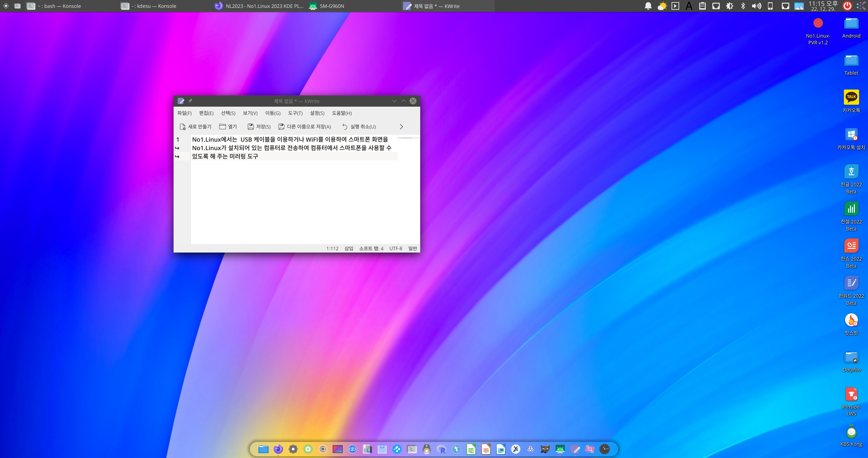Screen dimensions: 868x458
Task: Open the KBS Kong desktop icon
Action: pos(851,435)
